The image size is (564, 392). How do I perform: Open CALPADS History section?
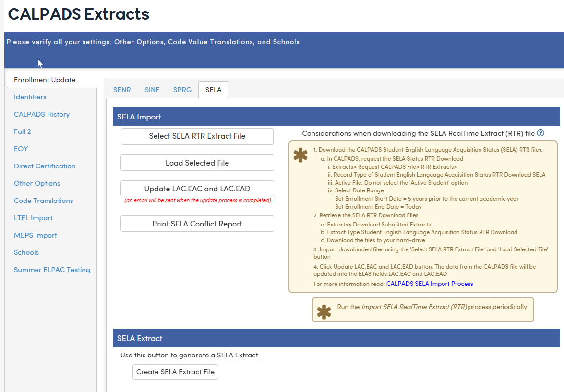click(x=42, y=114)
